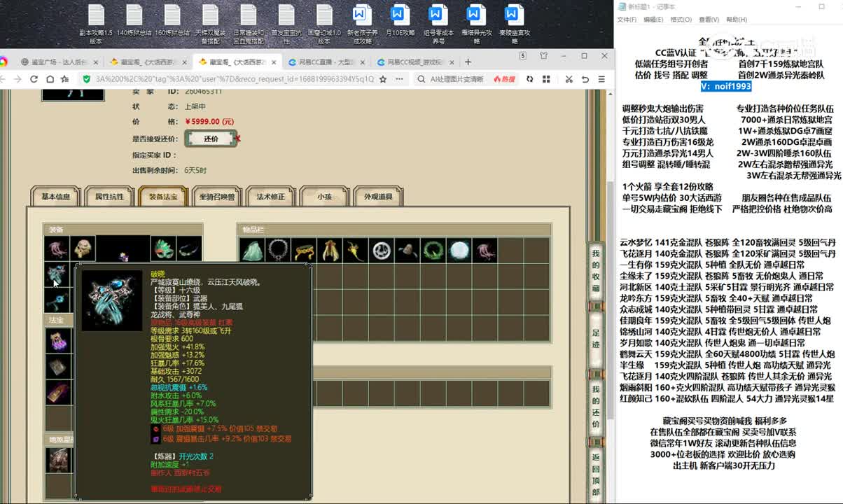
Task: Open 我的收藏 in the side panel
Action: (596, 271)
